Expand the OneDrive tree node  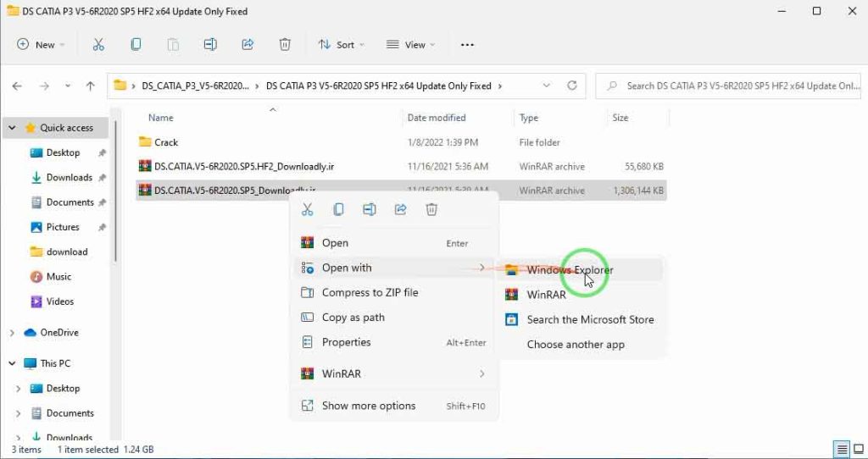click(x=12, y=333)
